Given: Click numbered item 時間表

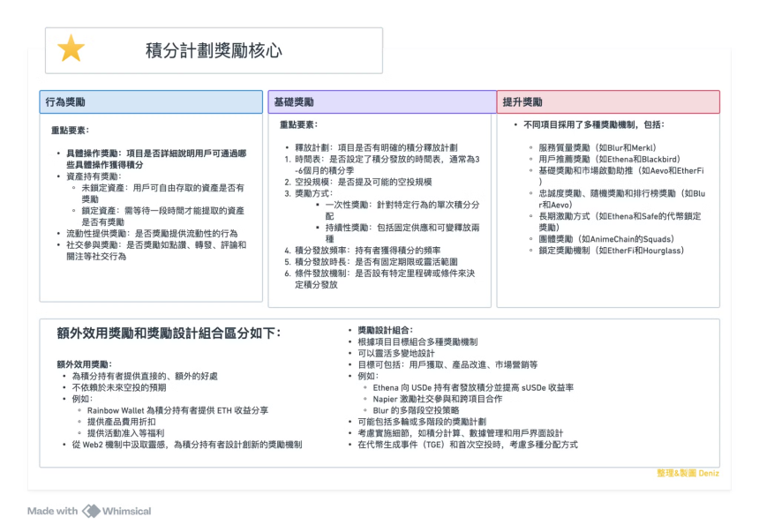Looking at the screenshot, I should pyautogui.click(x=387, y=165).
